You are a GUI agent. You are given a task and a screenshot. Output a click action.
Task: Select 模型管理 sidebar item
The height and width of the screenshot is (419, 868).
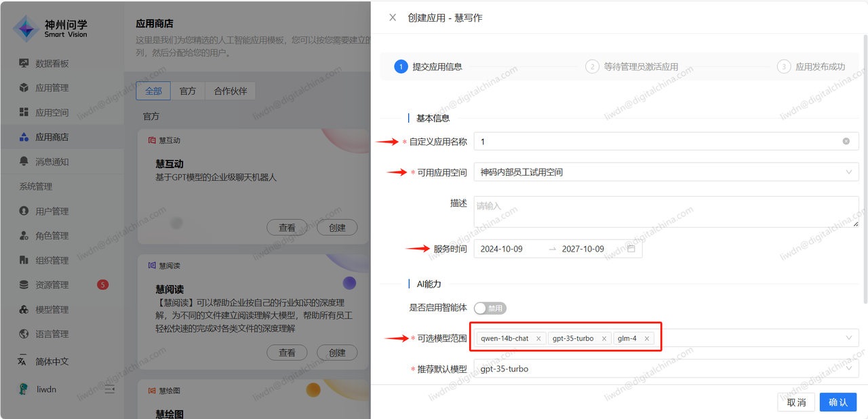click(52, 310)
